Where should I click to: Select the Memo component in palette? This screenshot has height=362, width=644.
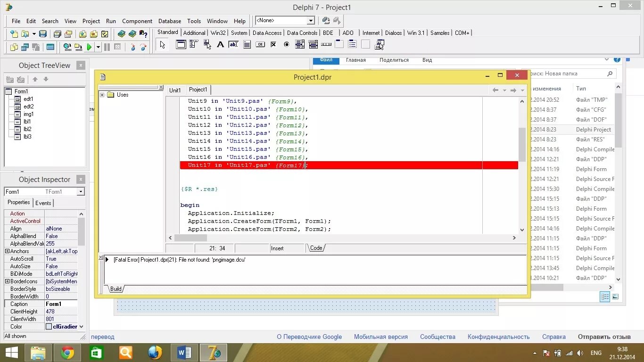pos(247,45)
